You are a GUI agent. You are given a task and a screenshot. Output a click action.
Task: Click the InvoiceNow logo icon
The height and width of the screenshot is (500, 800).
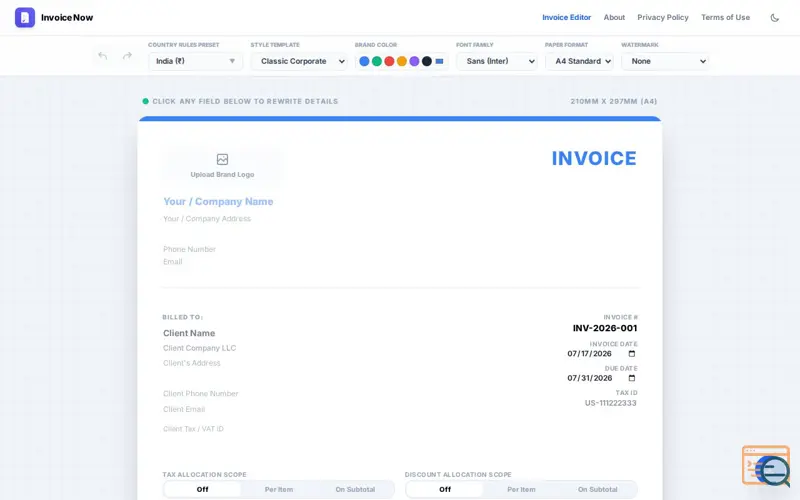coord(25,17)
